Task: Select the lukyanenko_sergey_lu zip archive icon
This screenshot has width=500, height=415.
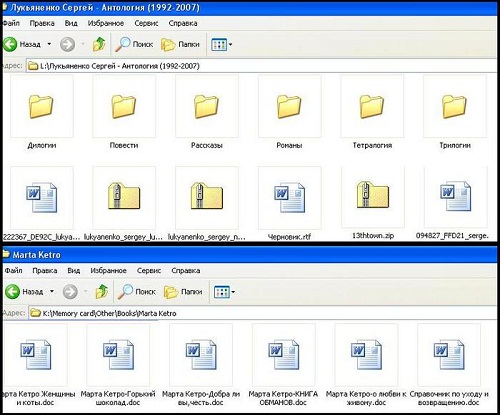Action: [x=124, y=196]
